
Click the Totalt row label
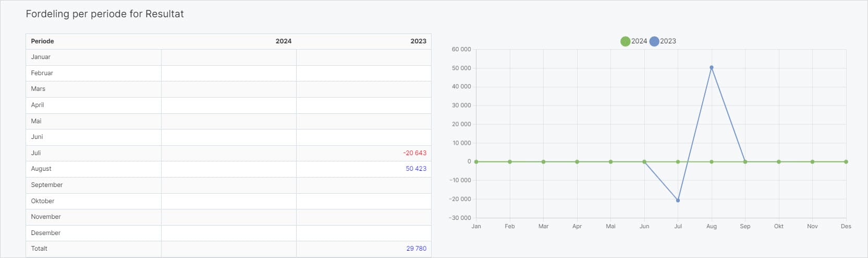pyautogui.click(x=39, y=249)
